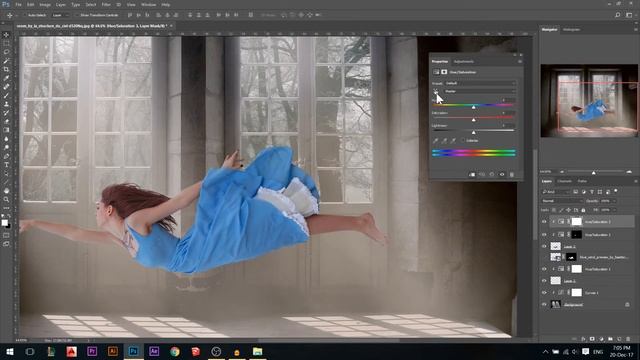
Task: Open the Properties panel flyout menu
Action: click(x=520, y=62)
